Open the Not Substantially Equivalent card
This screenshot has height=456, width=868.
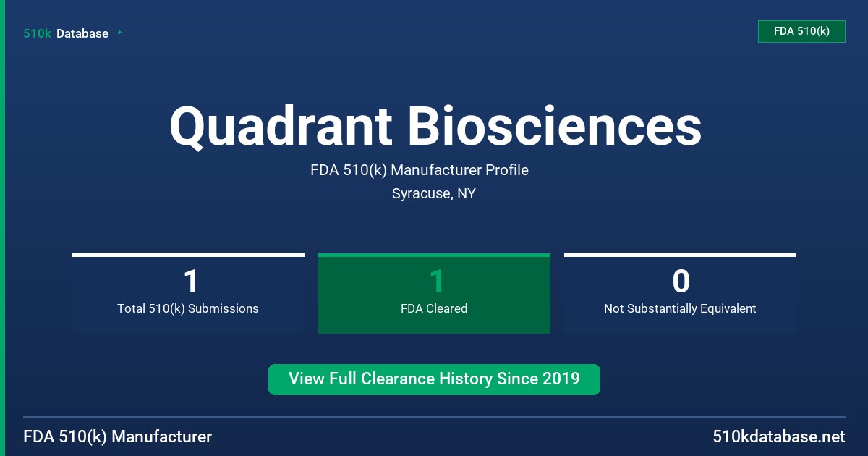[x=680, y=293]
